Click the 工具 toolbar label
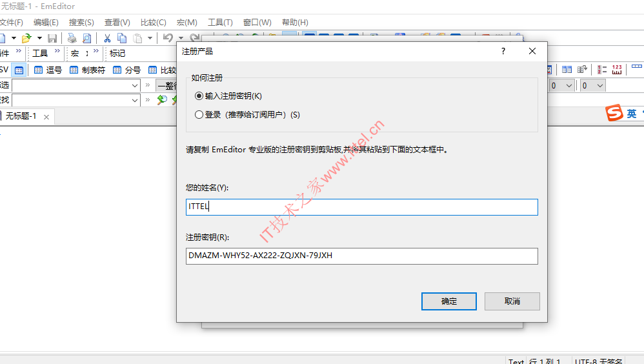Image resolution: width=644 pixels, height=364 pixels. (40, 53)
